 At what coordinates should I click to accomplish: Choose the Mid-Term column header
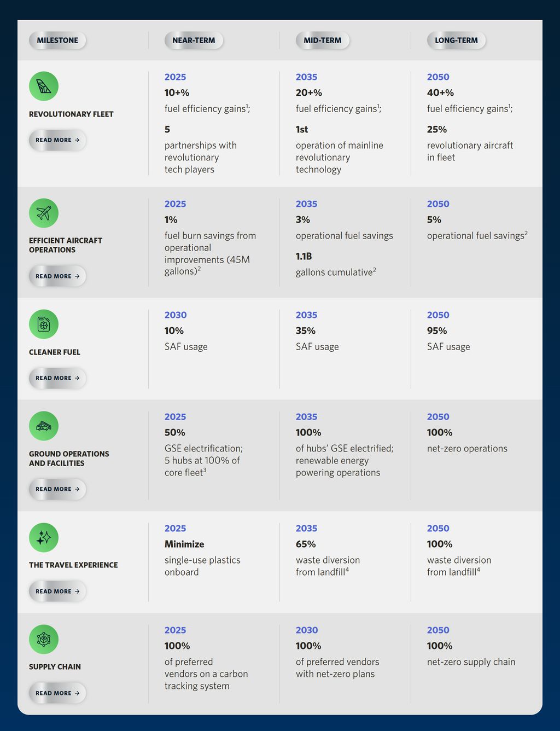(323, 40)
